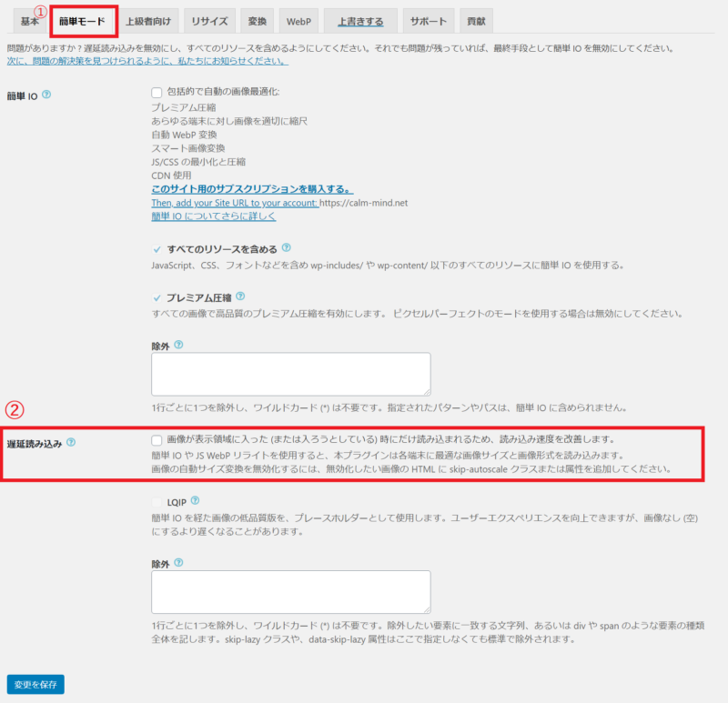This screenshot has height=703, width=728.
Task: Open help icon next to 遅延読み込み
Action: tap(71, 442)
